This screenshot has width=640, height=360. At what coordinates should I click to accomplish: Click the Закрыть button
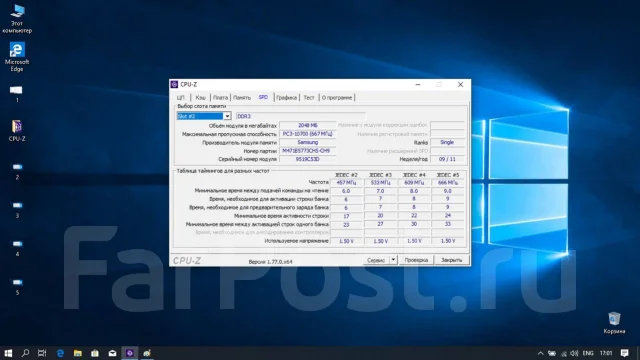[451, 260]
